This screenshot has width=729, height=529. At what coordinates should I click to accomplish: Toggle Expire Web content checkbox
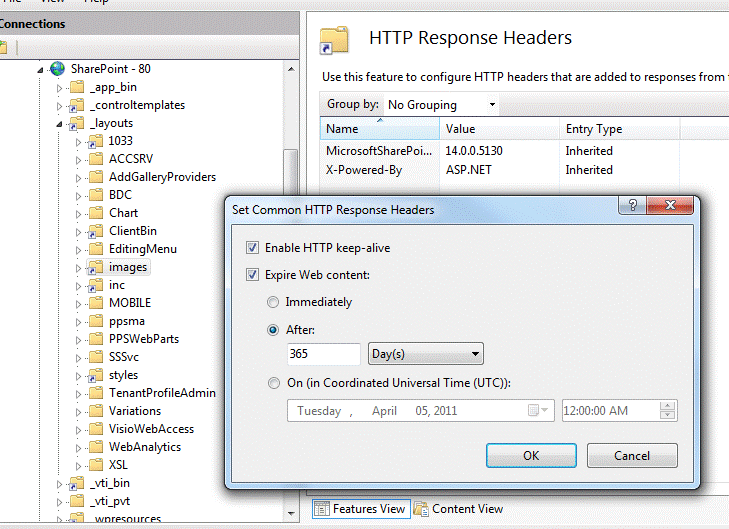[252, 275]
